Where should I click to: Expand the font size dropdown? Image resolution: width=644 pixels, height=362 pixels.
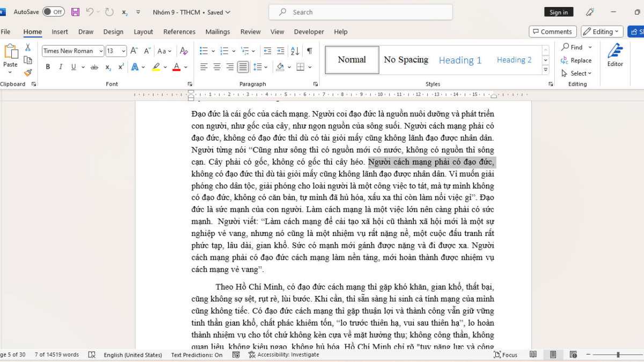(123, 50)
